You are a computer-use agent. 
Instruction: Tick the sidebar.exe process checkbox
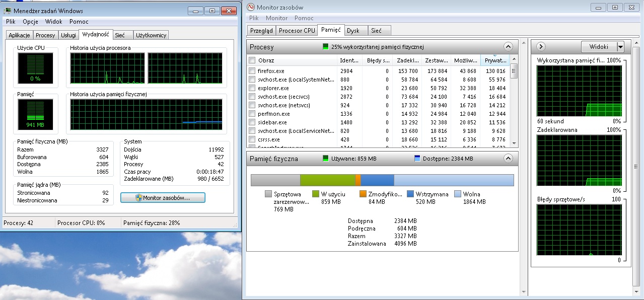coord(252,122)
